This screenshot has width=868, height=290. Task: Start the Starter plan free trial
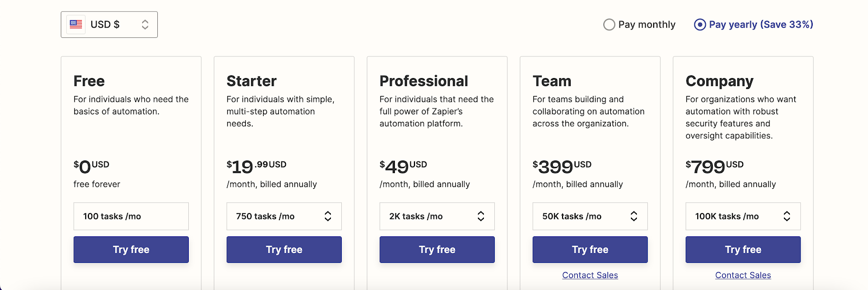284,249
